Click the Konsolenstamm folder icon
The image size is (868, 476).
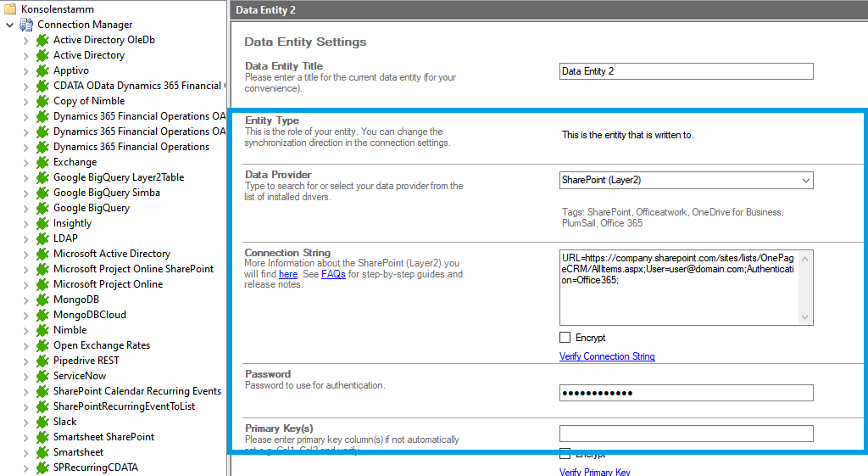point(11,9)
